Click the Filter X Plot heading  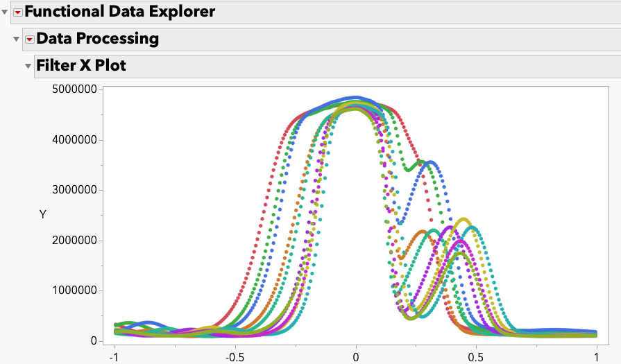point(81,65)
